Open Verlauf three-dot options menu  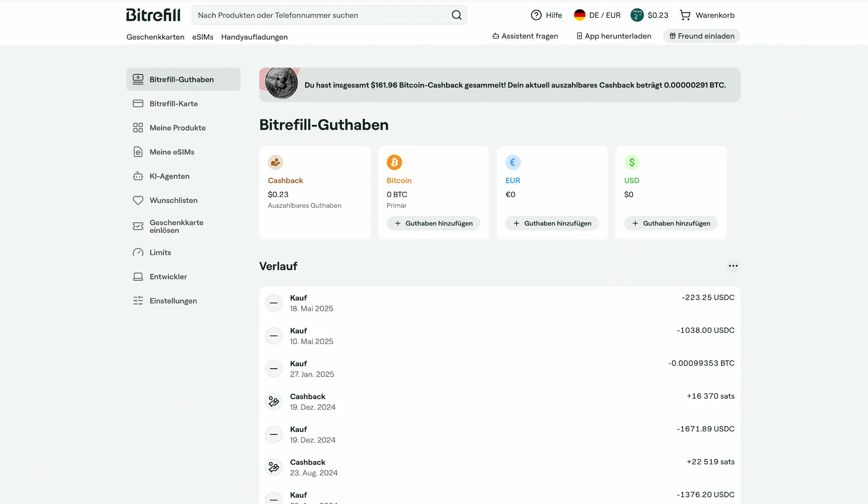[x=733, y=266]
